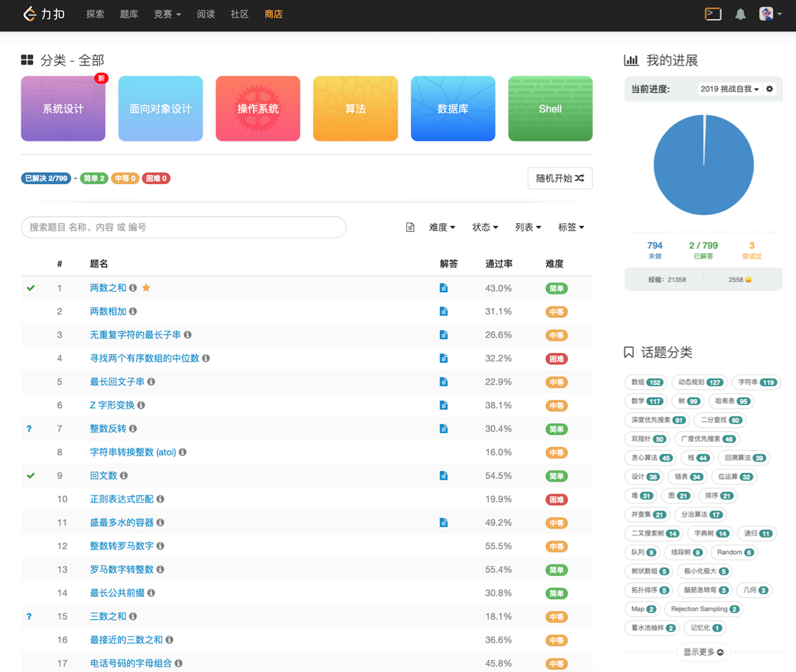796x672 pixels.
Task: Select the 数组 152 topic tag
Action: pyautogui.click(x=647, y=382)
